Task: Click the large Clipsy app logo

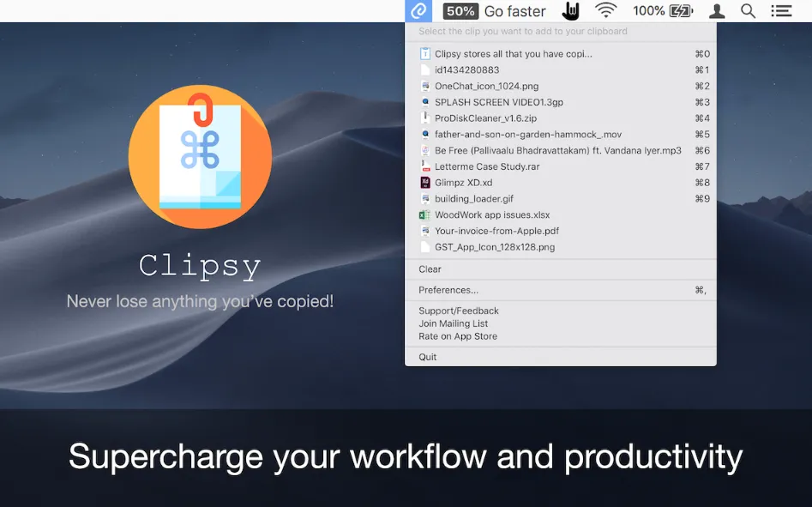Action: click(x=200, y=156)
